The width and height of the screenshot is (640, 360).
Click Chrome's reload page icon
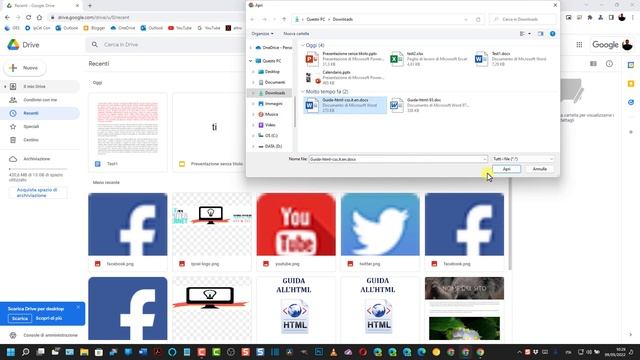tap(28, 18)
